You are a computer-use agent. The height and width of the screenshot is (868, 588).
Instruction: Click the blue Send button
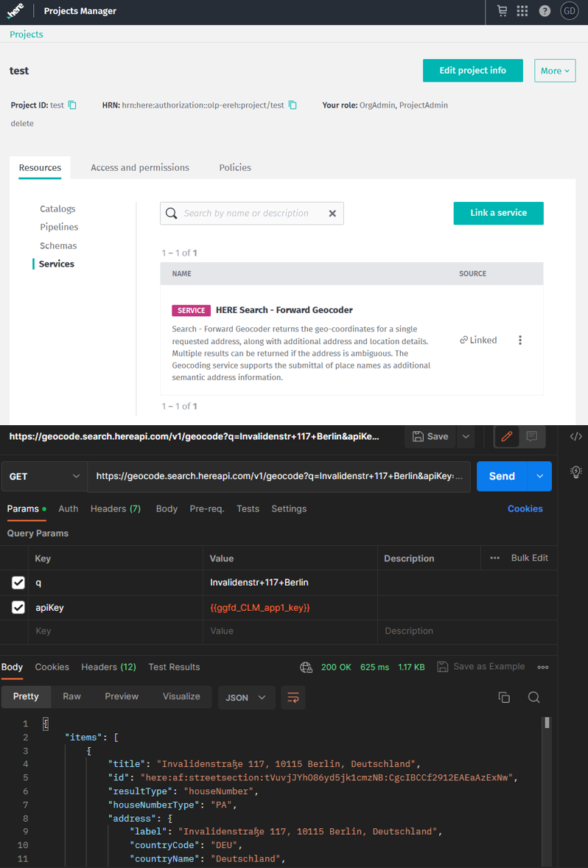click(503, 476)
